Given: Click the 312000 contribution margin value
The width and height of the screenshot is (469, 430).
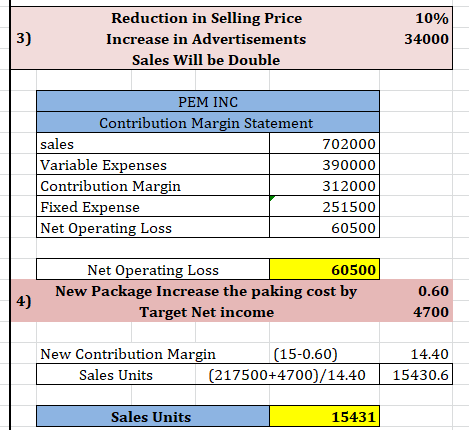Looking at the screenshot, I should pyautogui.click(x=324, y=186).
